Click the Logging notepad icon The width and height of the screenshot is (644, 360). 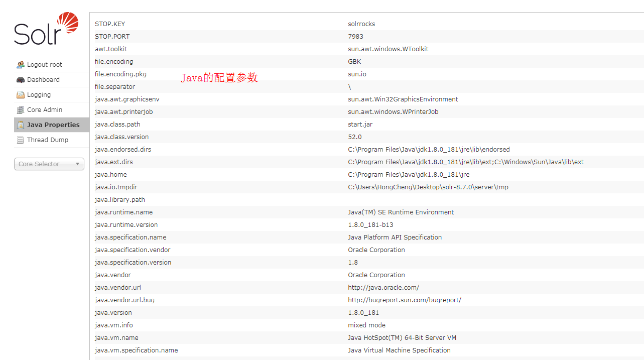pos(21,94)
